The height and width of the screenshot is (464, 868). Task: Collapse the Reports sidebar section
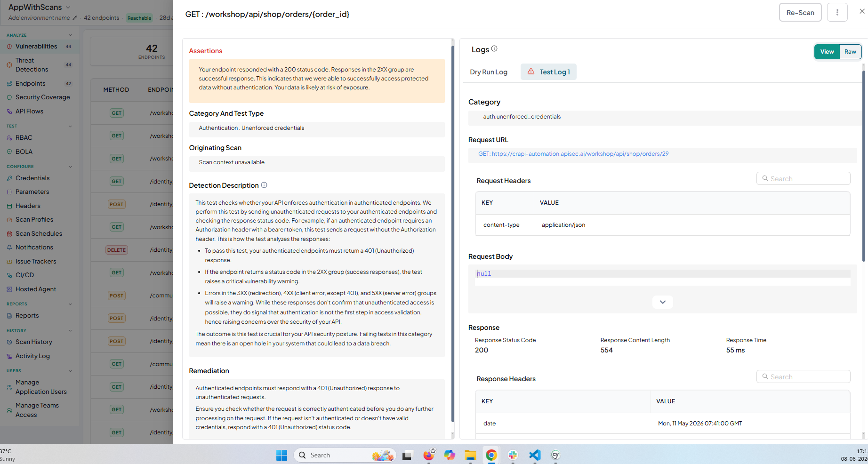[x=70, y=304]
